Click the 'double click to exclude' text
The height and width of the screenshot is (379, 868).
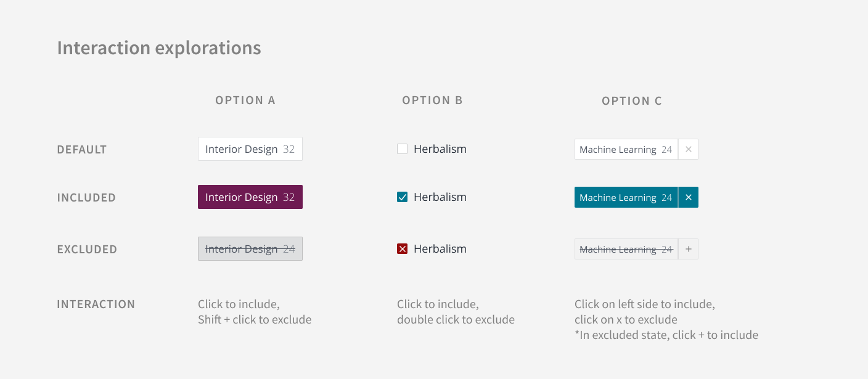pyautogui.click(x=456, y=320)
